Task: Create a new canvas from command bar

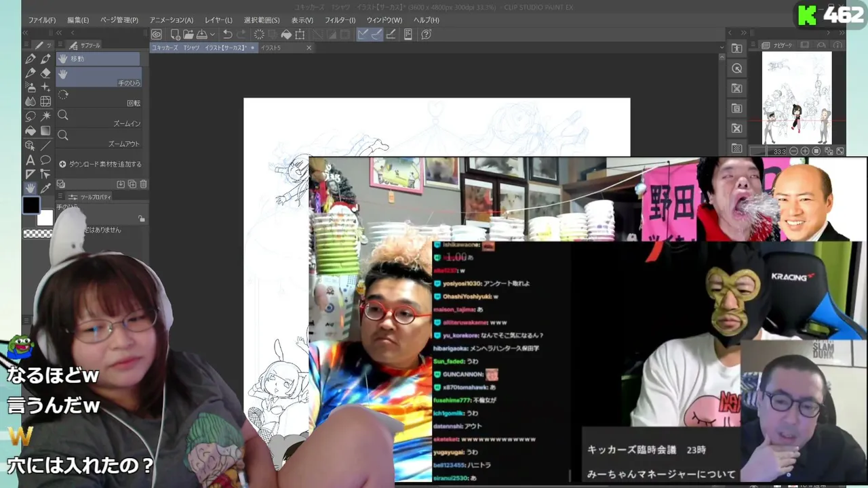Action: pyautogui.click(x=175, y=35)
